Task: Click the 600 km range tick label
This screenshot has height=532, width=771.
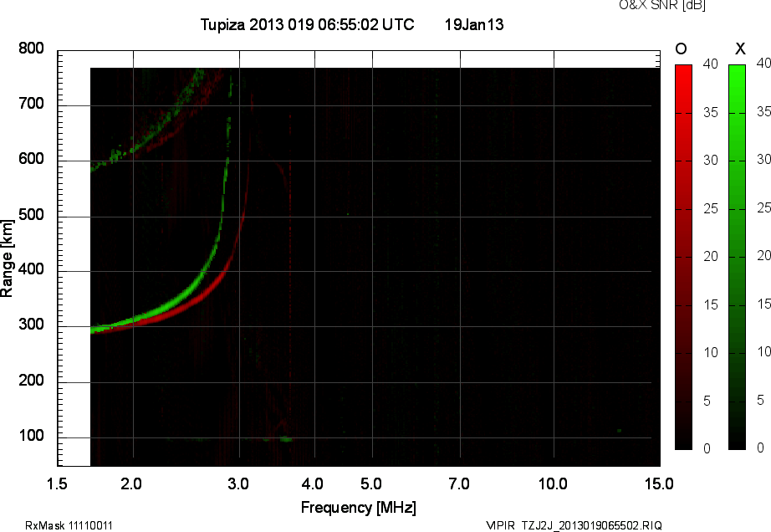Action: [x=31, y=159]
